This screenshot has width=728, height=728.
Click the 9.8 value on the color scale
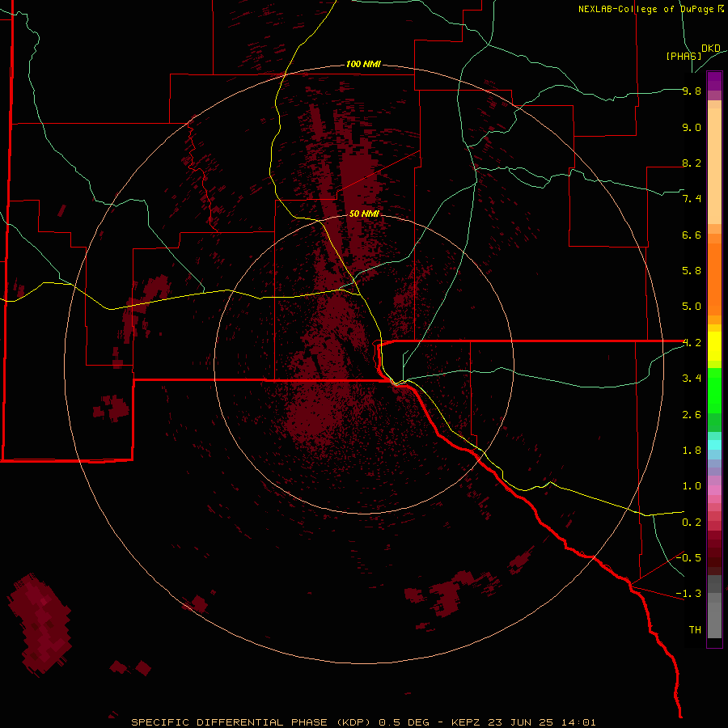click(692, 91)
